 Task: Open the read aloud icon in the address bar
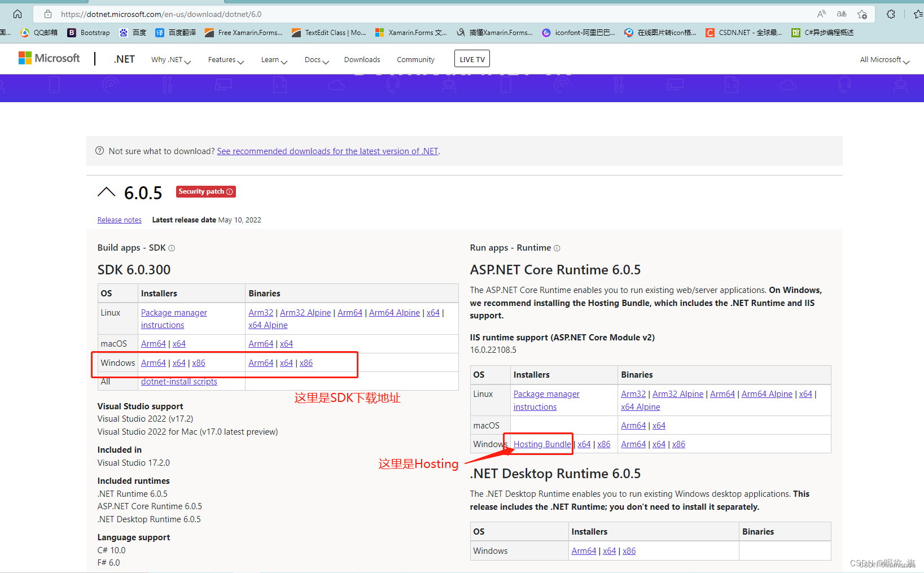(821, 14)
